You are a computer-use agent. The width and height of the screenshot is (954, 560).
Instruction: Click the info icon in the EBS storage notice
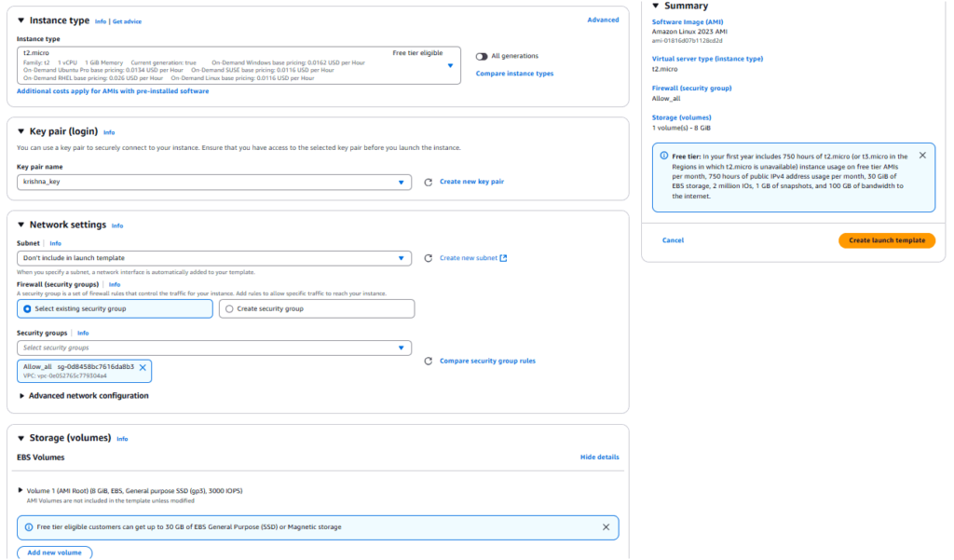click(x=29, y=527)
